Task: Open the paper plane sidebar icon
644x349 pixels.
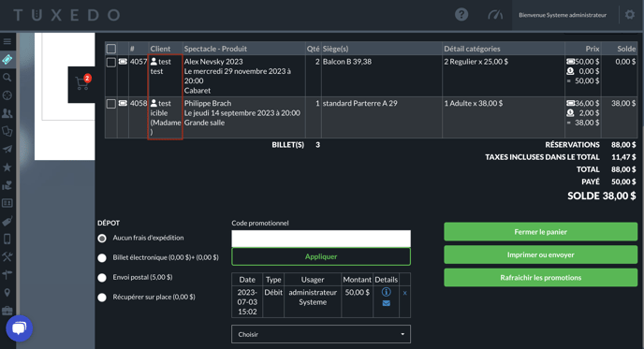Action: tap(7, 149)
